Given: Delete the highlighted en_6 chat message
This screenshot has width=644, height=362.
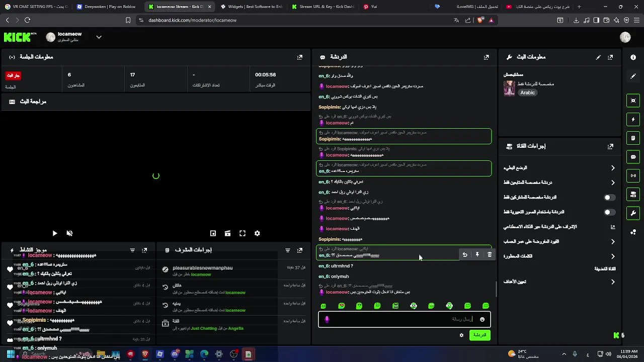Looking at the screenshot, I should pos(490,255).
